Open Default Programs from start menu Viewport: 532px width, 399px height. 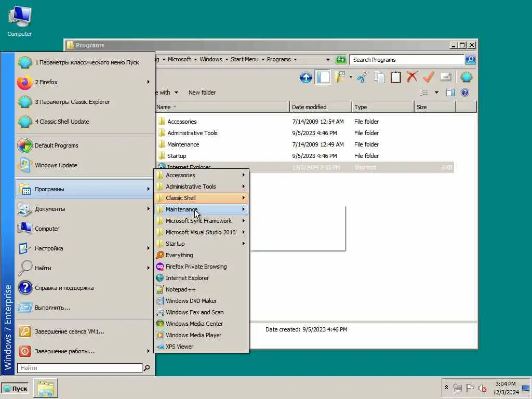pyautogui.click(x=84, y=145)
